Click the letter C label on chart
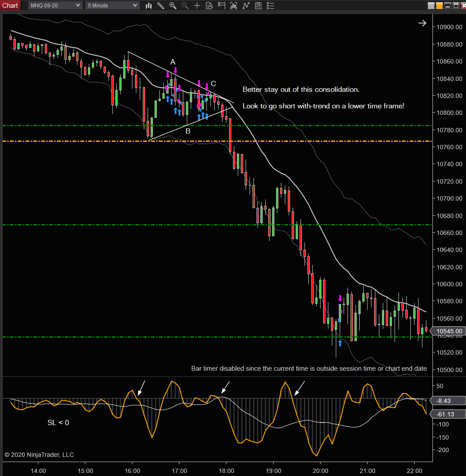This screenshot has width=466, height=476. coord(213,84)
